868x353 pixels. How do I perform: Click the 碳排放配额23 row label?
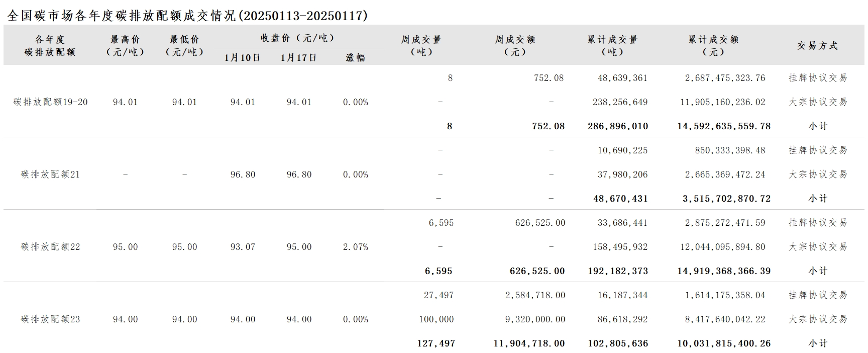click(x=50, y=319)
